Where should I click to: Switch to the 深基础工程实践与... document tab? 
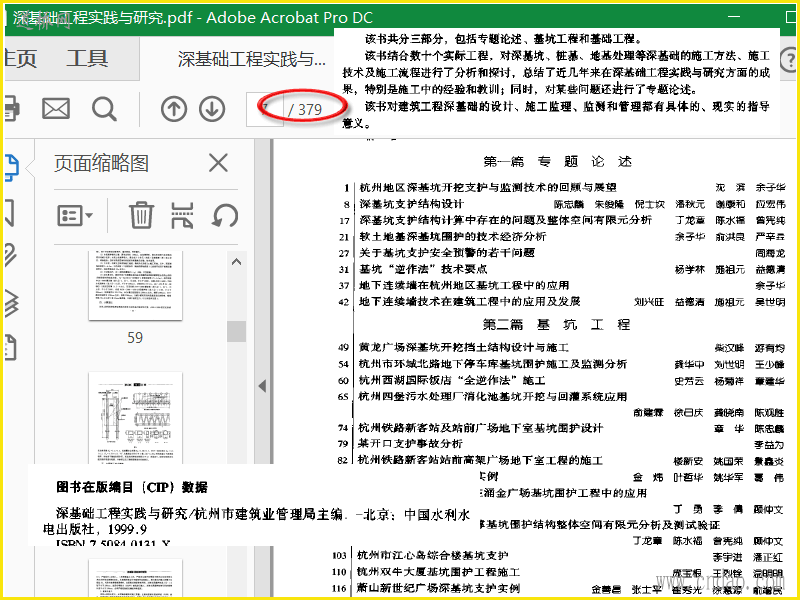point(252,59)
